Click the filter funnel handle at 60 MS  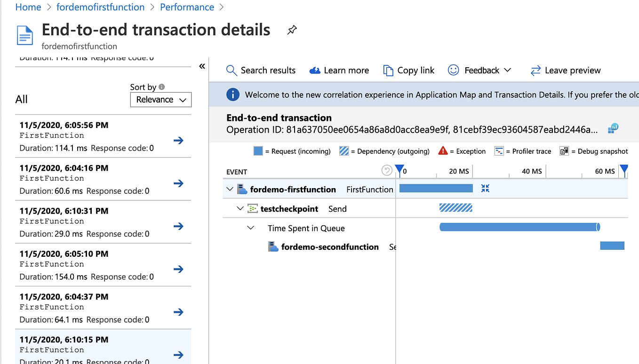tap(624, 170)
